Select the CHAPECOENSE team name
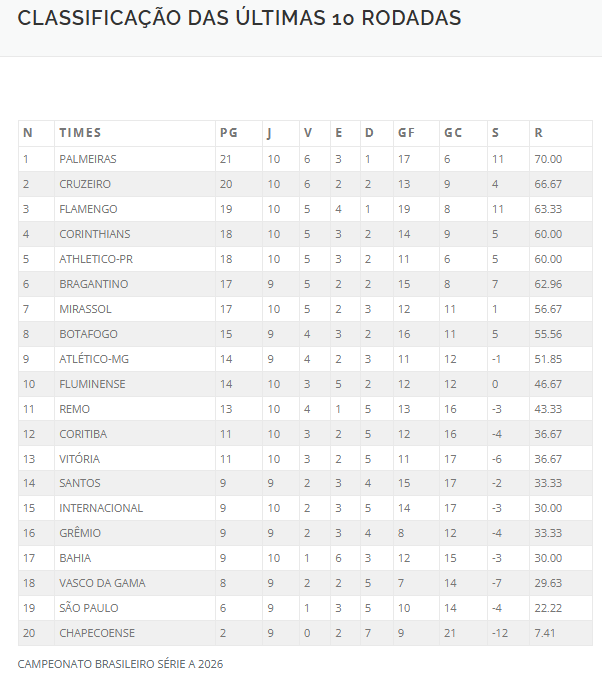 coord(97,633)
